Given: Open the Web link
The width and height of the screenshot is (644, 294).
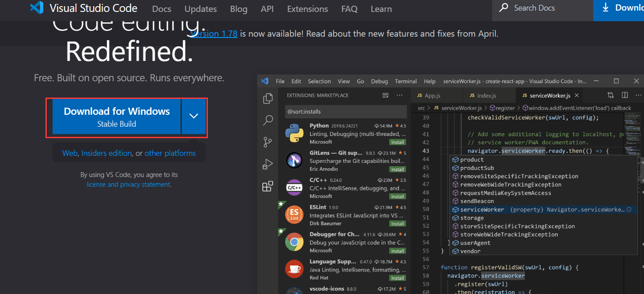Looking at the screenshot, I should 70,153.
